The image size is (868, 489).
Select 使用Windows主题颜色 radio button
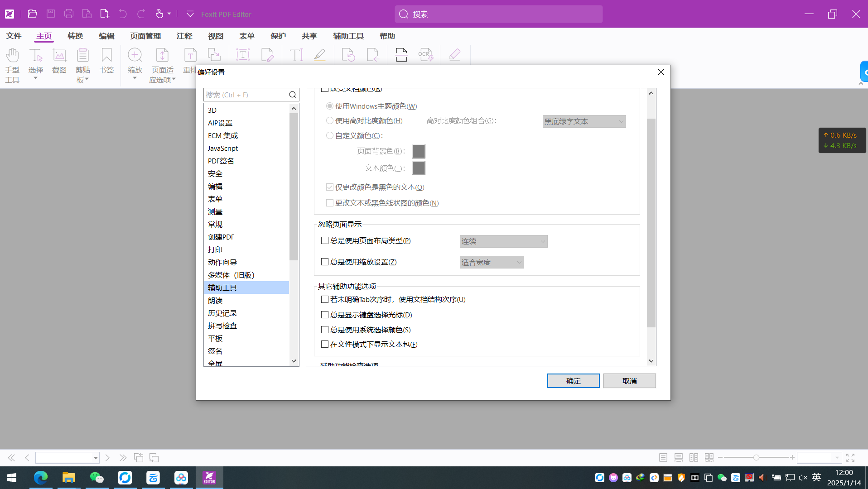click(330, 106)
